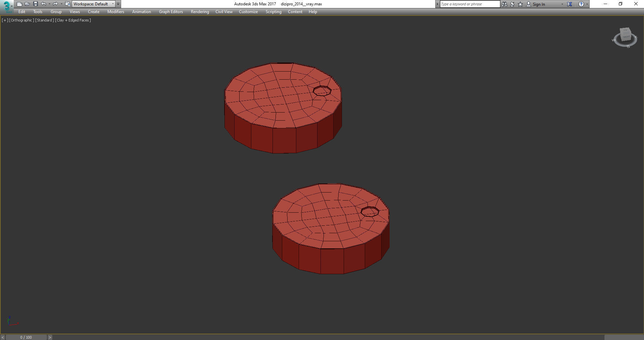Viewport: 644px width, 340px height.
Task: Restore down the 3ds Max window
Action: (621, 4)
